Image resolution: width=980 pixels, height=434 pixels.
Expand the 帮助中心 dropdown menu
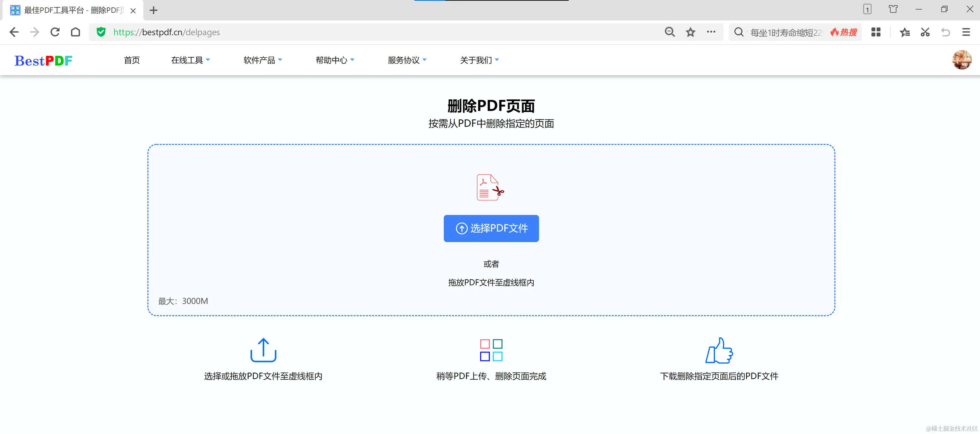[335, 60]
